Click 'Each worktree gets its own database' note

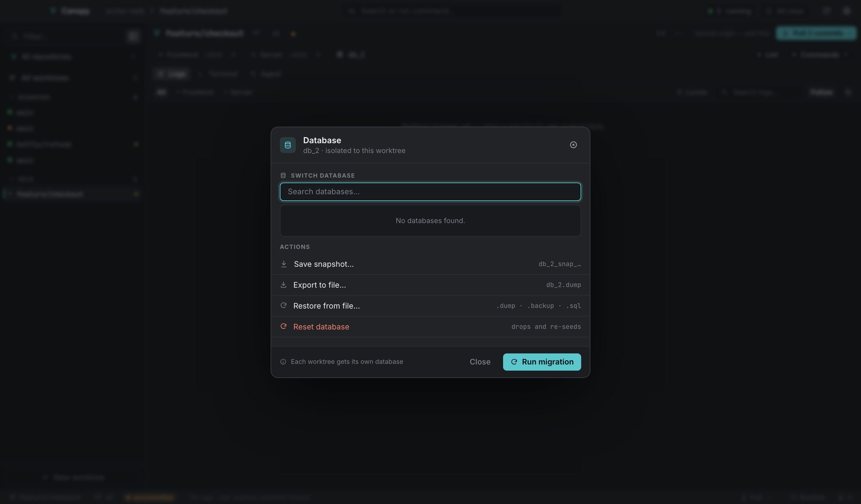pyautogui.click(x=347, y=362)
